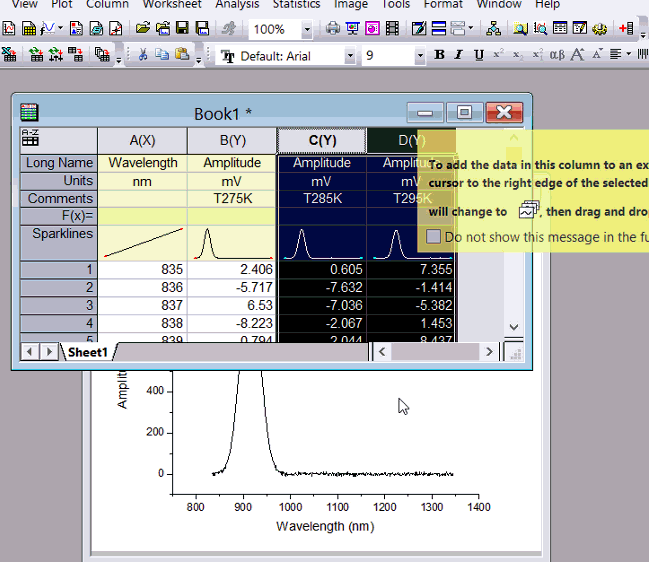Click the paste clipboard icon
652x566 pixels.
(x=182, y=54)
